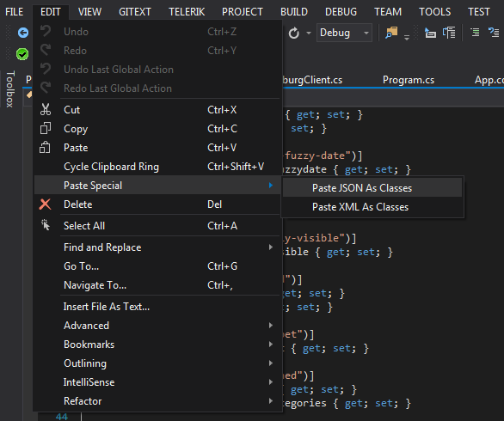The width and height of the screenshot is (504, 421).
Task: Click the Comment Selection toolbar icon
Action: pyautogui.click(x=475, y=33)
